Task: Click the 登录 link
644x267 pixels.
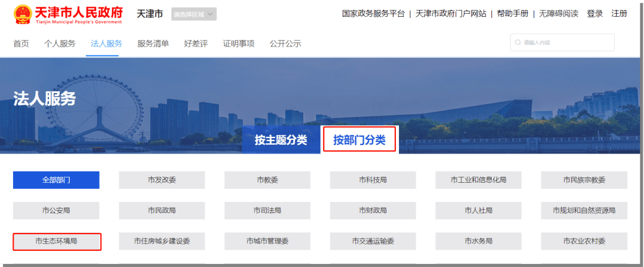Action: (x=595, y=14)
